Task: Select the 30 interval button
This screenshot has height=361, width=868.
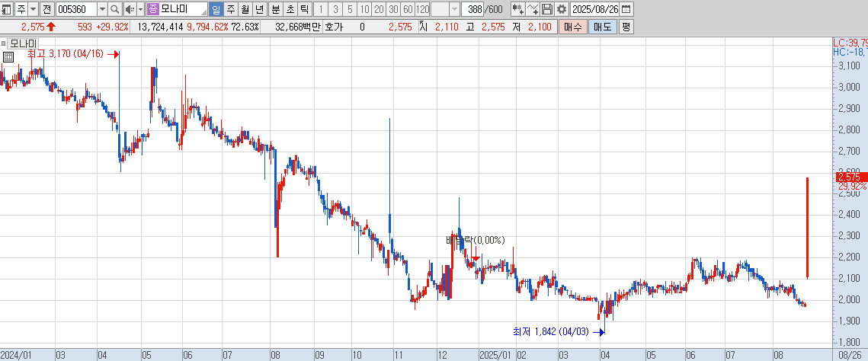Action: click(x=393, y=9)
